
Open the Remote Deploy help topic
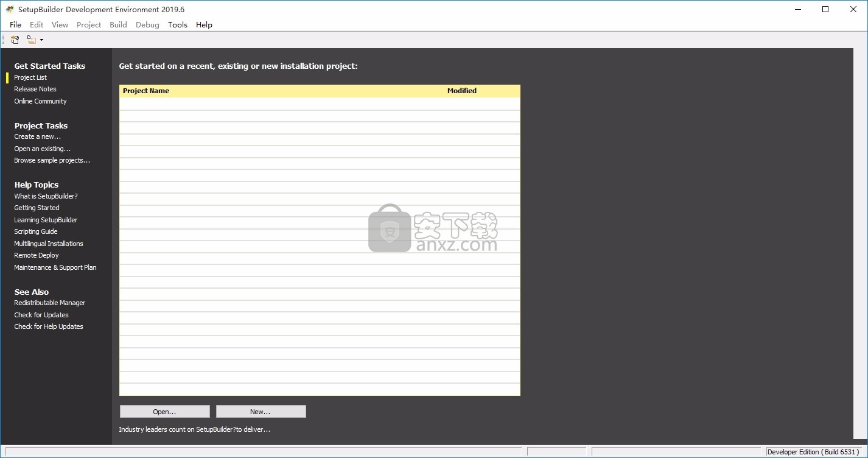[x=37, y=255]
